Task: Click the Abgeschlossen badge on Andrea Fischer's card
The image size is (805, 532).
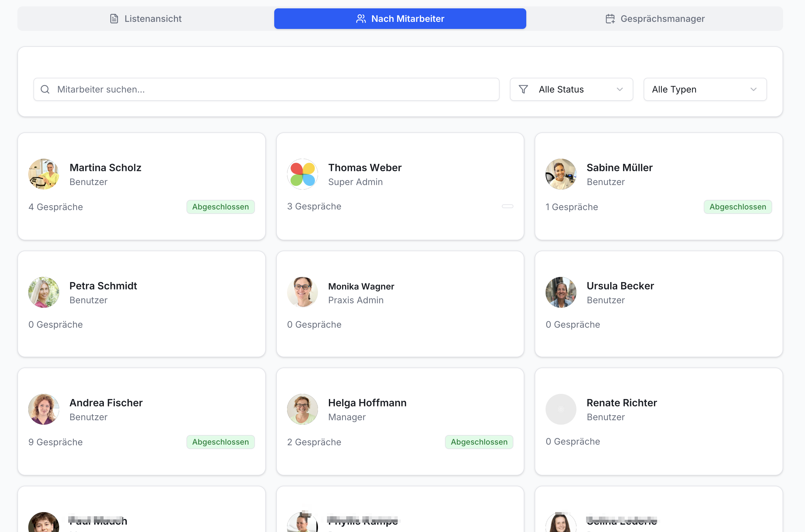Action: [220, 442]
